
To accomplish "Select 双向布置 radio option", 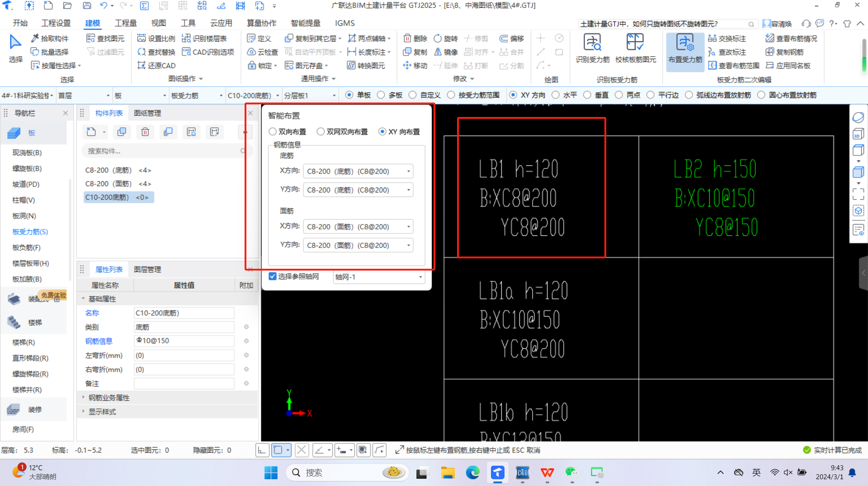I will (x=272, y=131).
